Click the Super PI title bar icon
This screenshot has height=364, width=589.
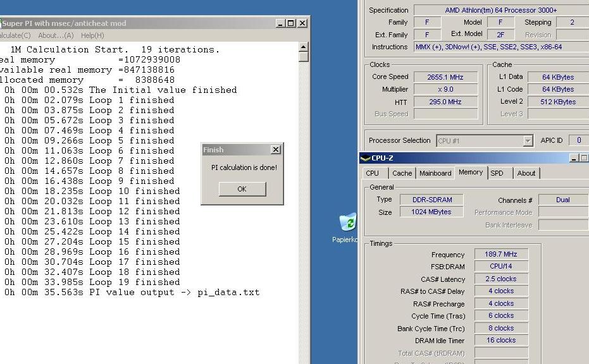[1, 23]
